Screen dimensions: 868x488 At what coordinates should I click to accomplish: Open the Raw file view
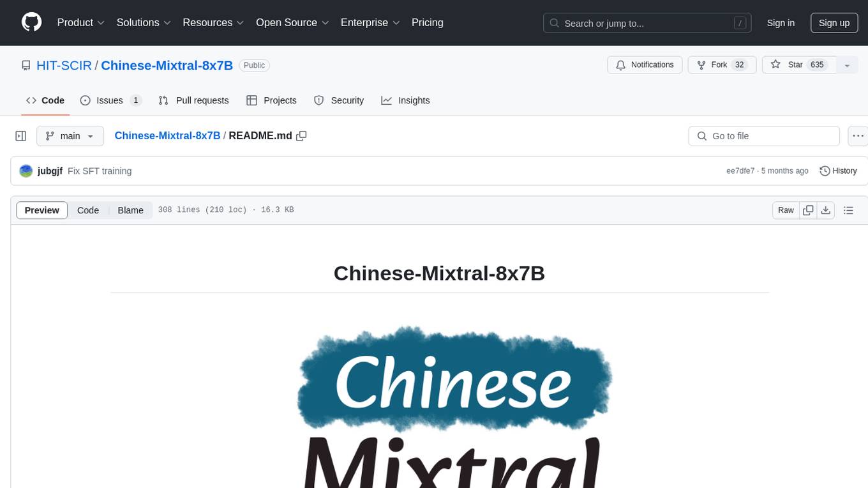[x=786, y=210]
